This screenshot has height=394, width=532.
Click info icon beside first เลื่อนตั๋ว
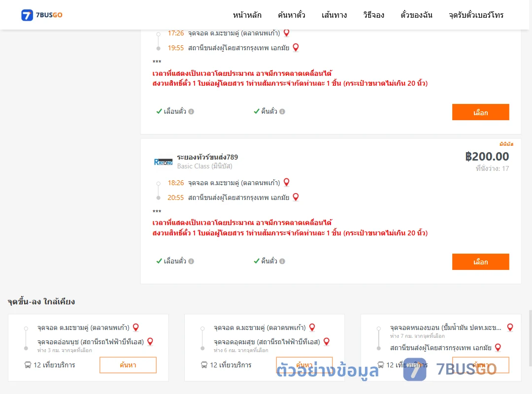pyautogui.click(x=191, y=112)
